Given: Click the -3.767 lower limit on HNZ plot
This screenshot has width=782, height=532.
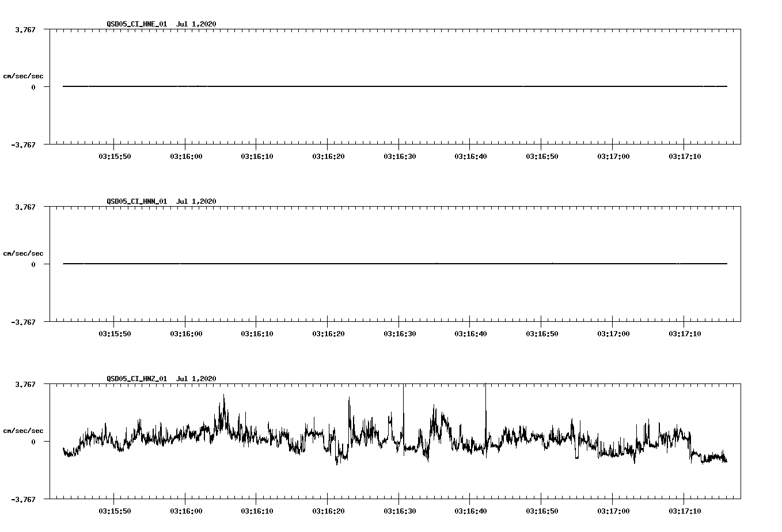Looking at the screenshot, I should (23, 499).
